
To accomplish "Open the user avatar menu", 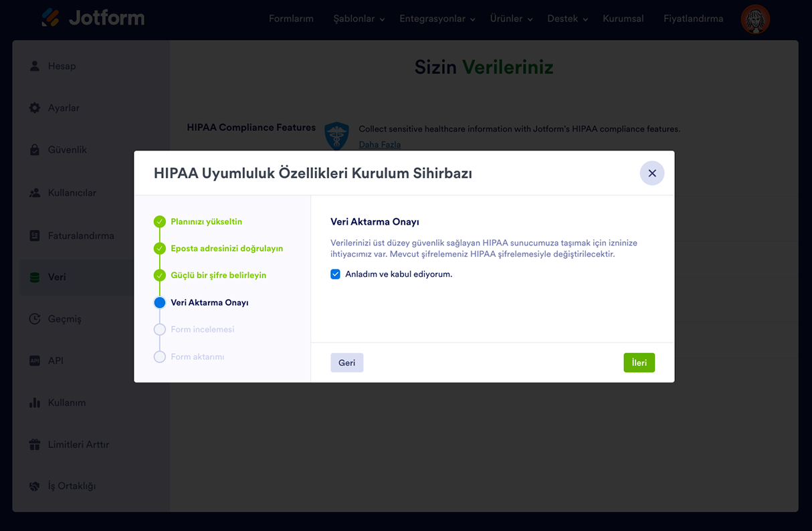I will (755, 19).
